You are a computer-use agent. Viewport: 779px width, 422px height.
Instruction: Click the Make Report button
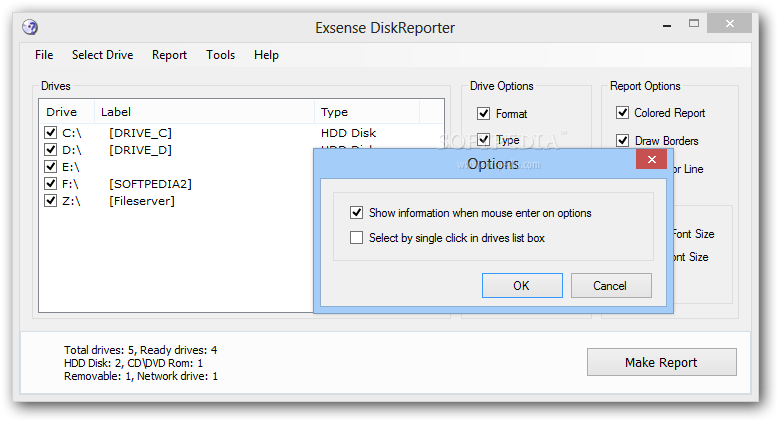[661, 362]
